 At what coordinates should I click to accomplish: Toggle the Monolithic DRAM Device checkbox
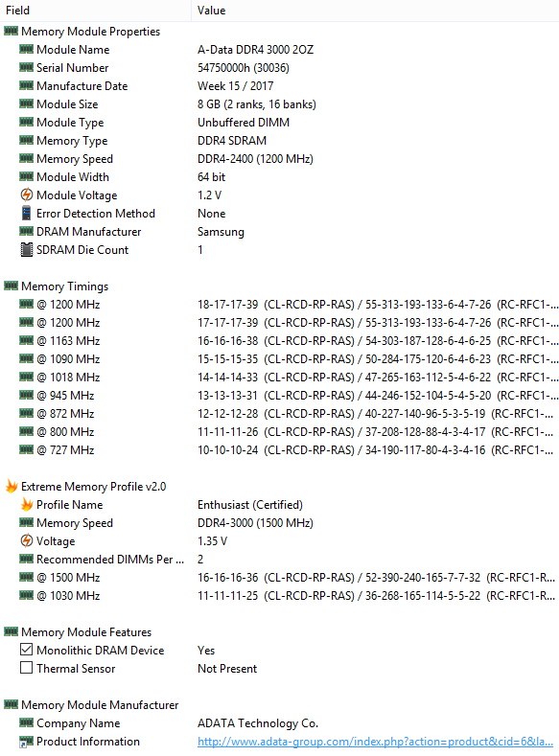pos(27,650)
